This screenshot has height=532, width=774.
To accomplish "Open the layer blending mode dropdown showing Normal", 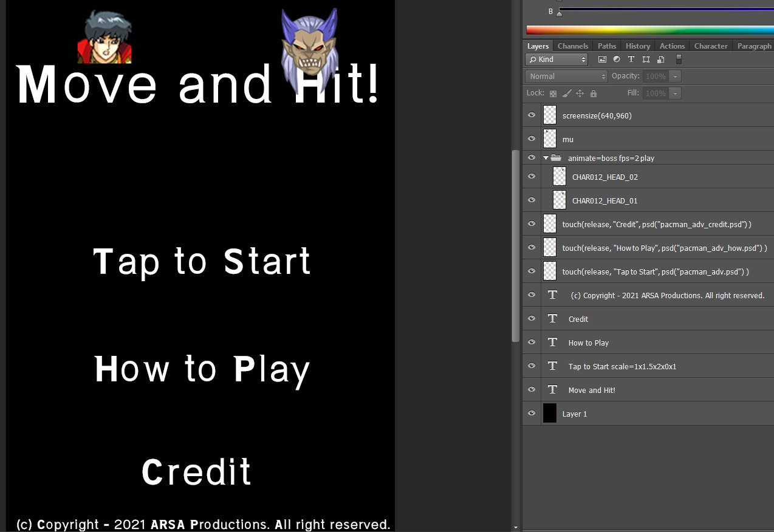I will 566,76.
